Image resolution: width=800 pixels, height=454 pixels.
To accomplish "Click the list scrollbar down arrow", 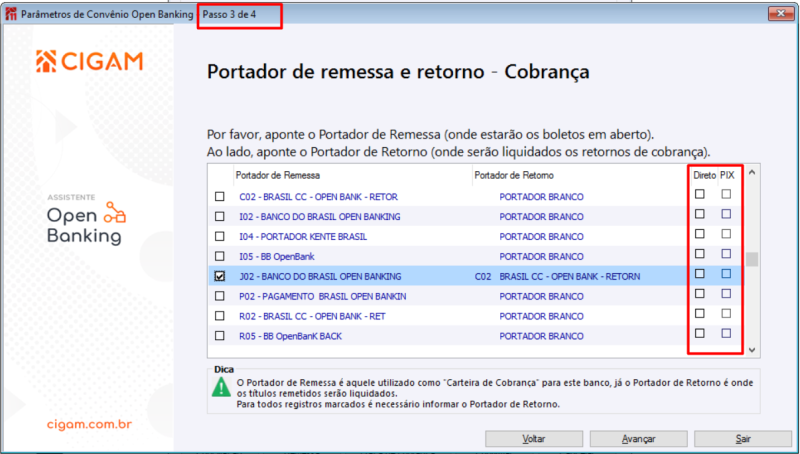I will [752, 350].
